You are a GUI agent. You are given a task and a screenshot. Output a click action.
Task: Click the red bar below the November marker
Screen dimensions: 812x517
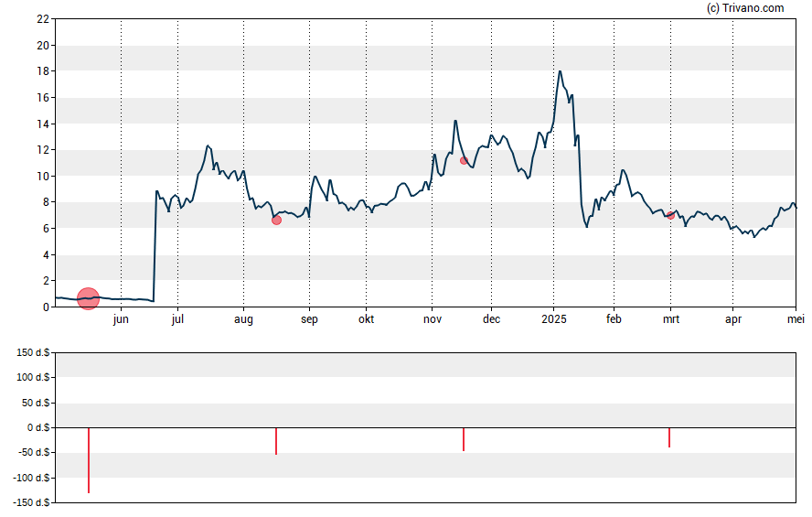click(x=464, y=439)
